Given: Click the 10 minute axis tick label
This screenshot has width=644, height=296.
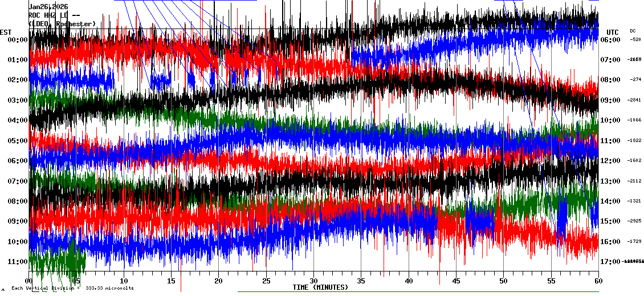Looking at the screenshot, I should pyautogui.click(x=124, y=281).
